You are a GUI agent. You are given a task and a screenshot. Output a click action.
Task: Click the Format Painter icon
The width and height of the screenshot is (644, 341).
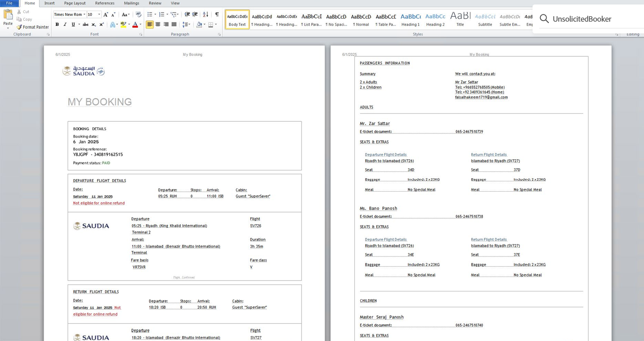pyautogui.click(x=32, y=27)
